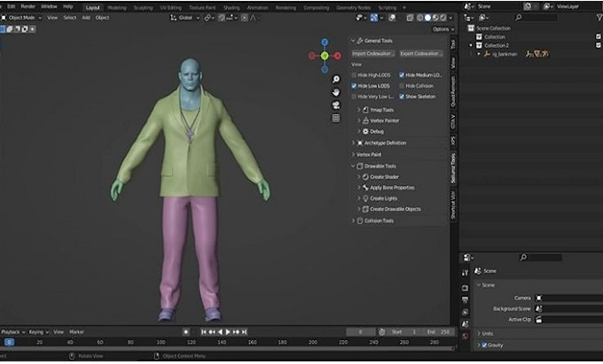Click the red X axis on navigation gizmo
Screen dimensions: 603x364
(337, 56)
